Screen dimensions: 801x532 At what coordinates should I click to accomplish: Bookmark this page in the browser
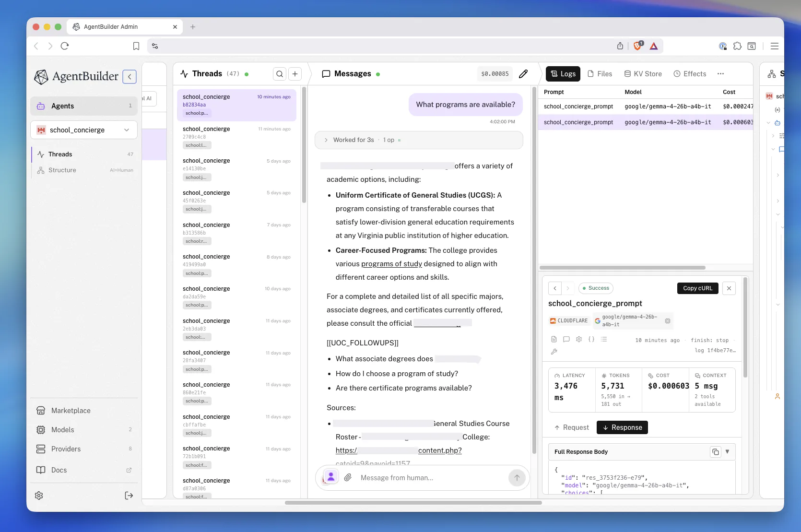(x=136, y=46)
